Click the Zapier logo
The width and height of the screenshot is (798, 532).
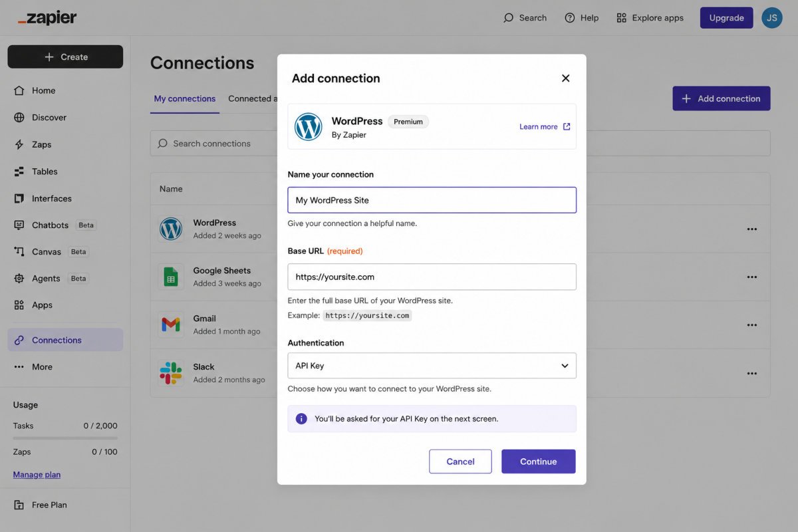point(47,18)
